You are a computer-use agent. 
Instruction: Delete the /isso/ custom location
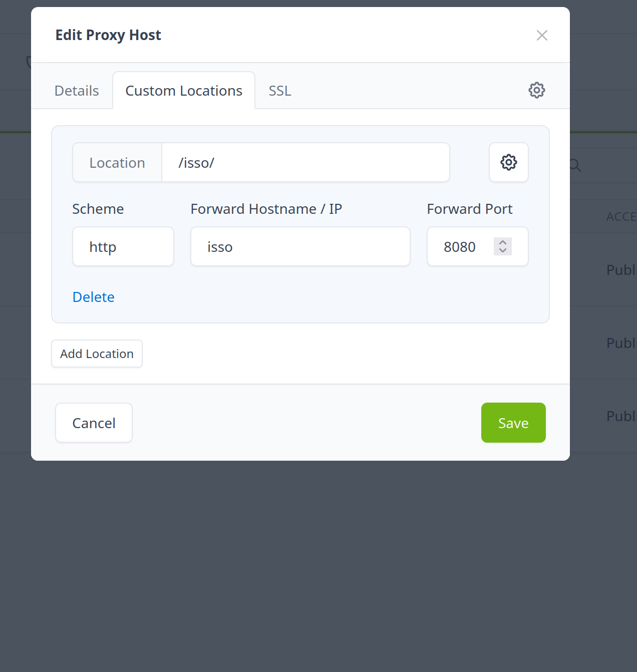point(94,297)
